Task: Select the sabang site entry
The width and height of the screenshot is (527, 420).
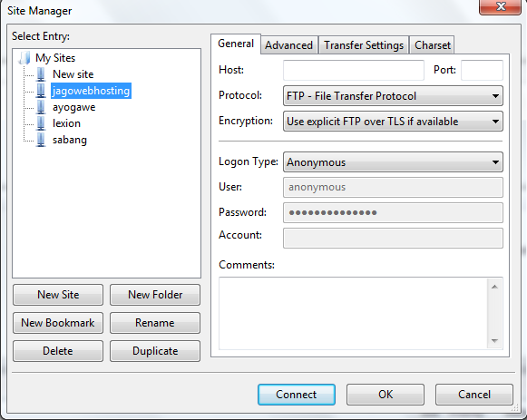Action: click(x=70, y=140)
